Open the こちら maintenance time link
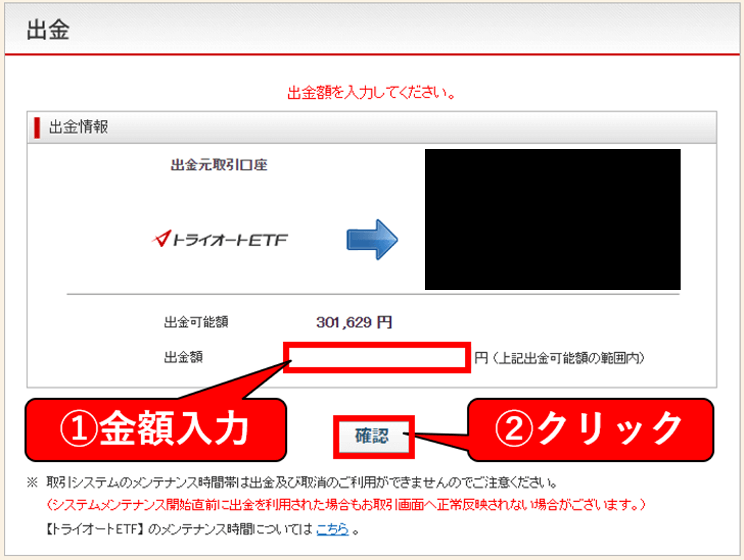The height and width of the screenshot is (560, 744). pos(332,529)
